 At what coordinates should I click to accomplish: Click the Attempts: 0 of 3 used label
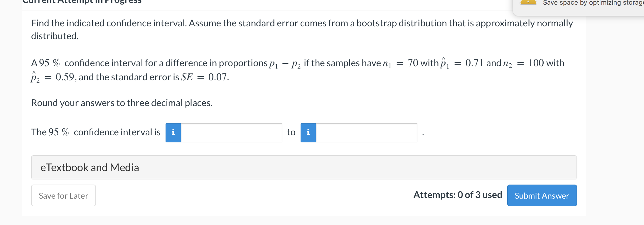pyautogui.click(x=458, y=195)
